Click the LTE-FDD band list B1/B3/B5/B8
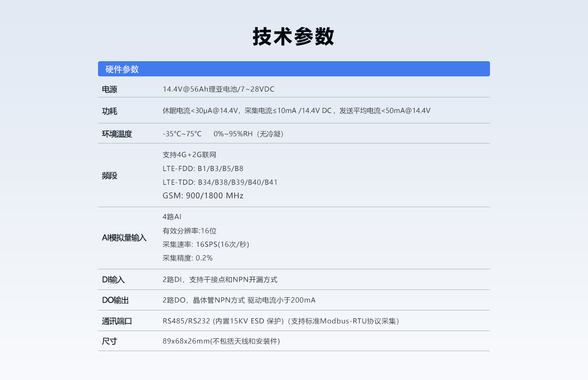The height and width of the screenshot is (380, 588). [196, 168]
